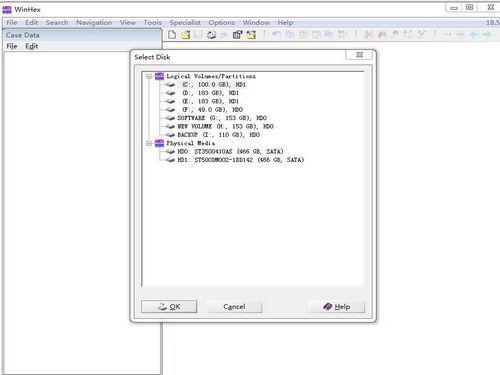Click Cancel in the Select Disk dialog
Viewport: 500px width, 375px height.
coord(234,307)
